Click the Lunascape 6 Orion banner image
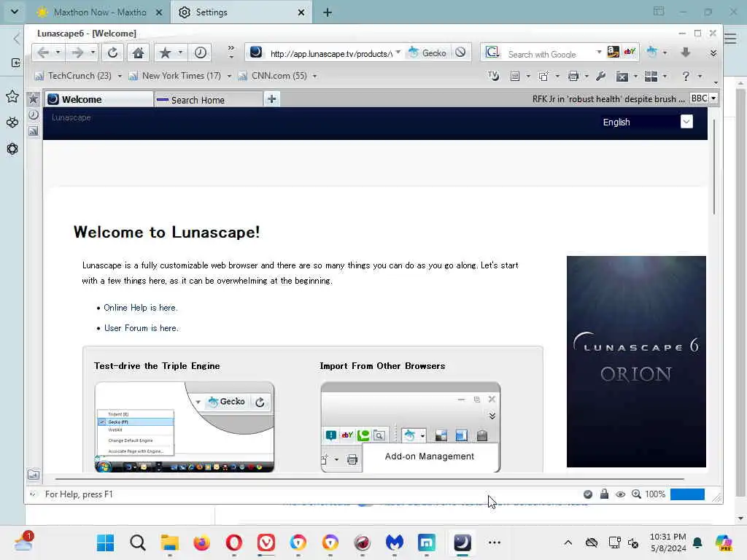747x560 pixels. coord(636,362)
